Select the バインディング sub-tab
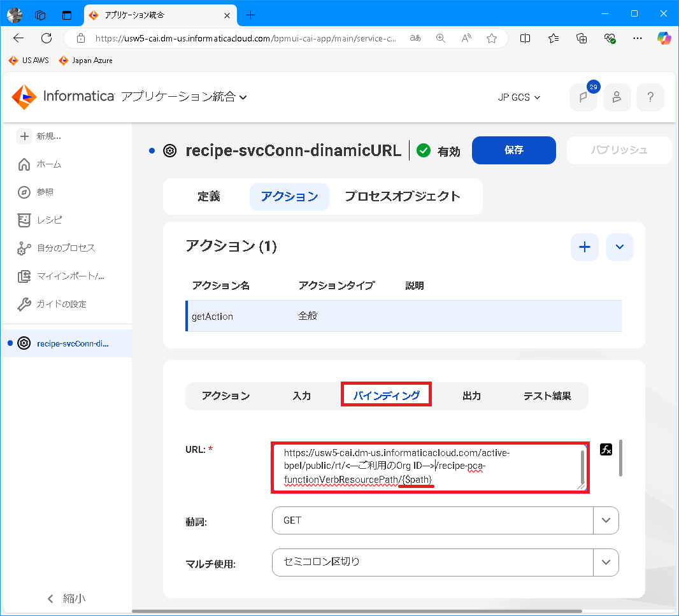This screenshot has height=616, width=679. (x=386, y=395)
